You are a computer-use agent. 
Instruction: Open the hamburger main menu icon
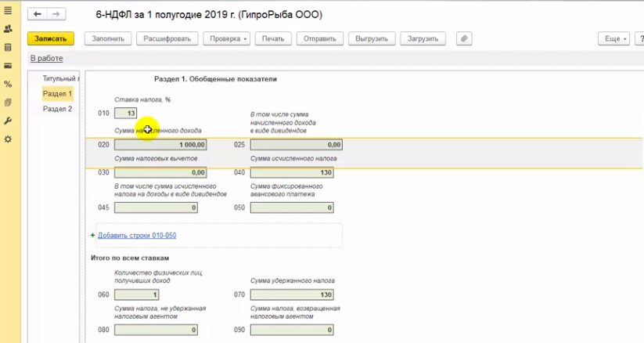tap(8, 10)
